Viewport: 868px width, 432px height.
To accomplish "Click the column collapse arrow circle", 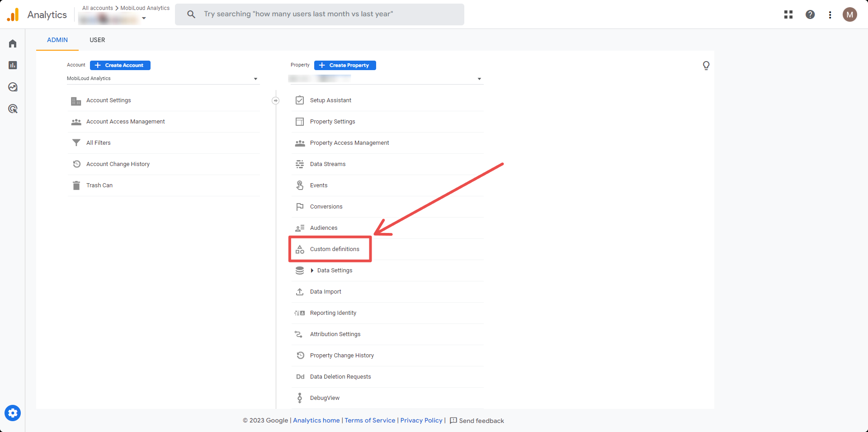I will point(275,101).
